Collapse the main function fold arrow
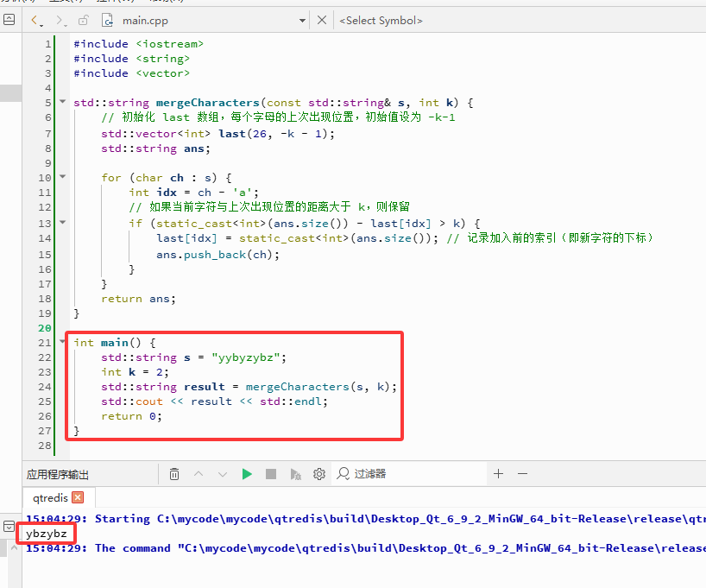Screen dimensions: 706x588 [63, 342]
